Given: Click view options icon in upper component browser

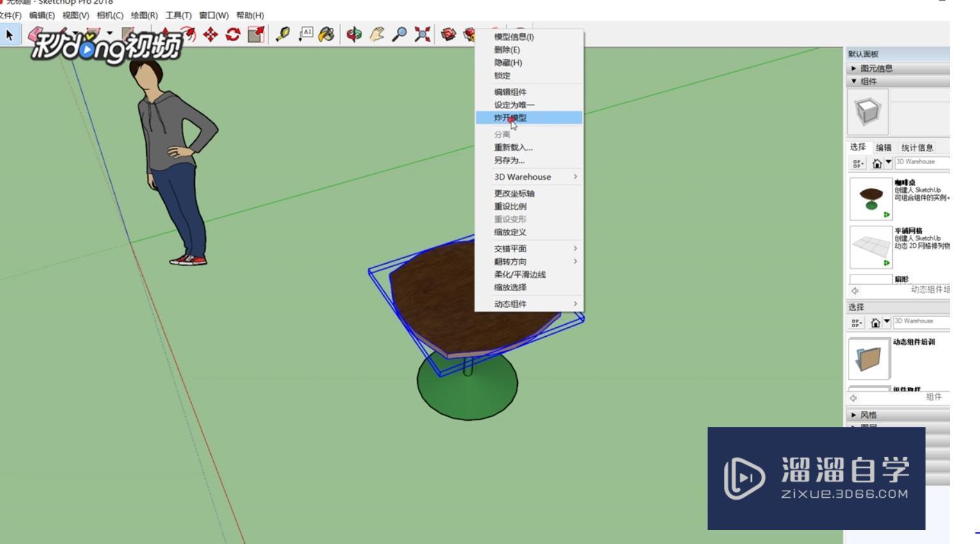Looking at the screenshot, I should coord(858,163).
